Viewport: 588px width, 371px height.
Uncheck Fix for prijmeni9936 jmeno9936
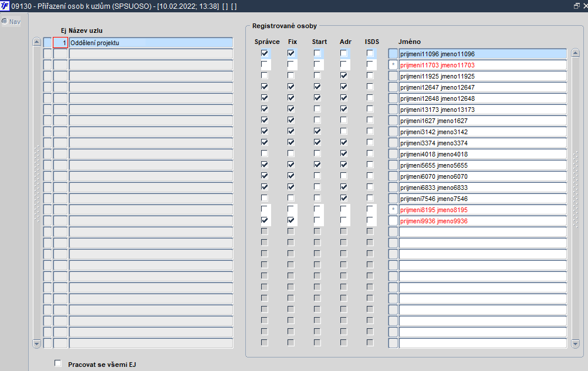coord(290,220)
